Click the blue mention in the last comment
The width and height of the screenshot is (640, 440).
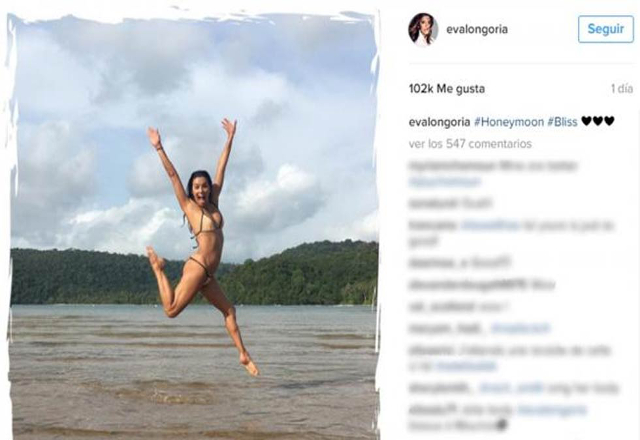552,409
